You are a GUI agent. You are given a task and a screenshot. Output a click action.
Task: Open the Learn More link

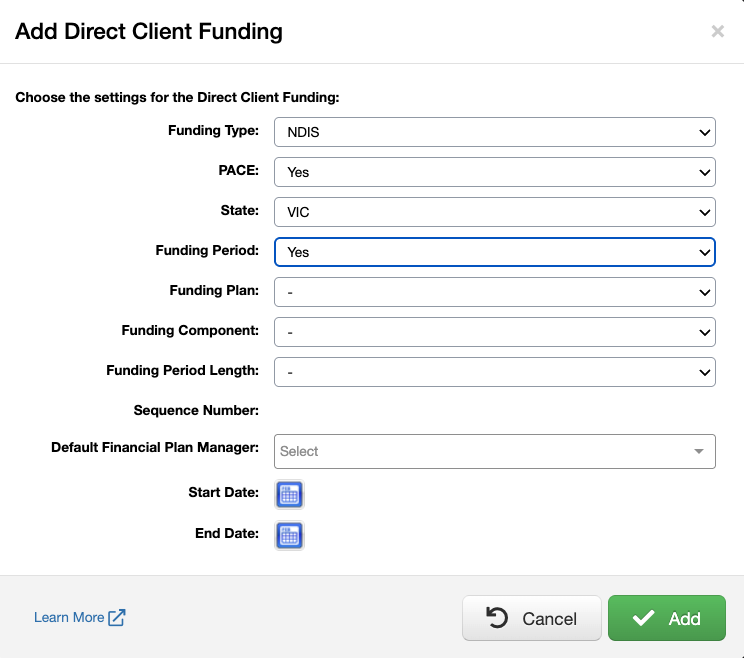[69, 617]
